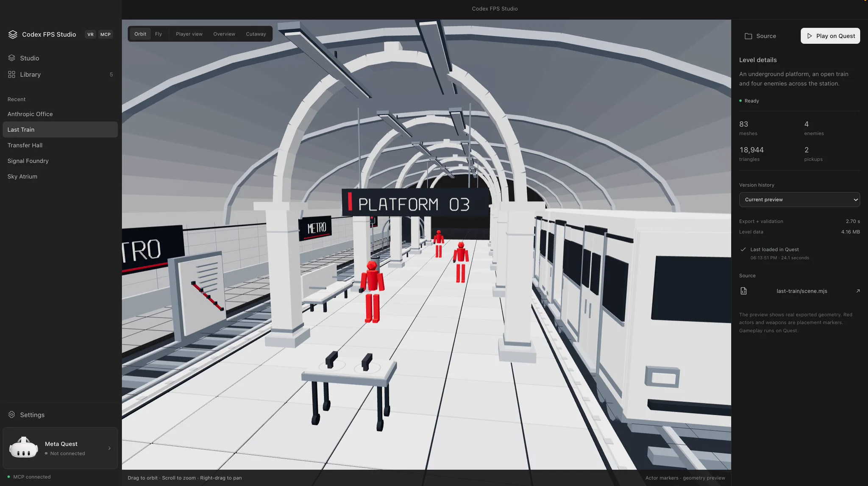Open Settings gear icon
The image size is (868, 486).
pyautogui.click(x=11, y=415)
